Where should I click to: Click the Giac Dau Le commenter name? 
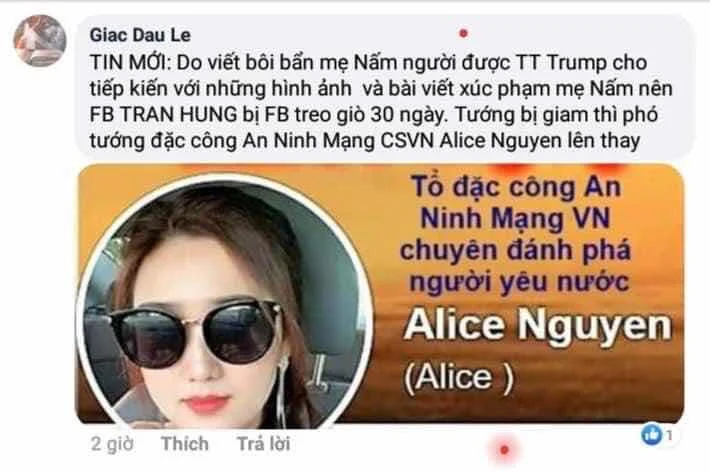(x=140, y=35)
